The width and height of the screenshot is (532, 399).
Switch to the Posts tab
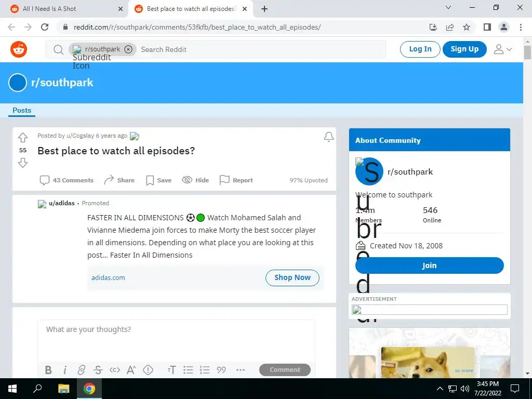click(x=22, y=110)
